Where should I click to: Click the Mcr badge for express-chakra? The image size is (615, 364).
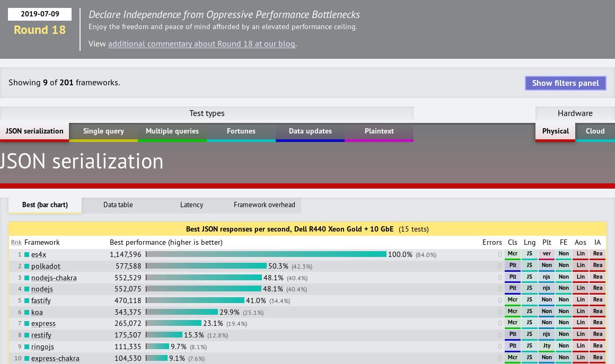513,358
